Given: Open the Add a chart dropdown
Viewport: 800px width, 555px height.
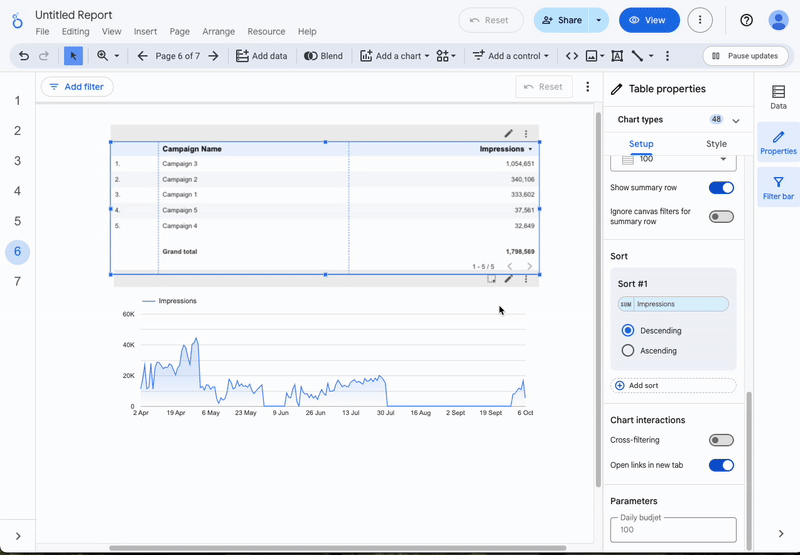Looking at the screenshot, I should [x=395, y=56].
